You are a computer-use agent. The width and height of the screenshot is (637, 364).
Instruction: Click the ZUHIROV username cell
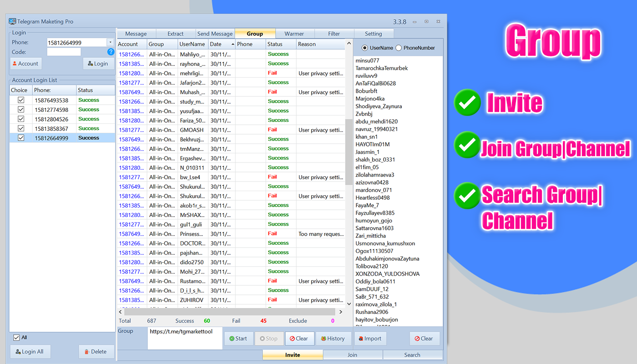point(193,300)
